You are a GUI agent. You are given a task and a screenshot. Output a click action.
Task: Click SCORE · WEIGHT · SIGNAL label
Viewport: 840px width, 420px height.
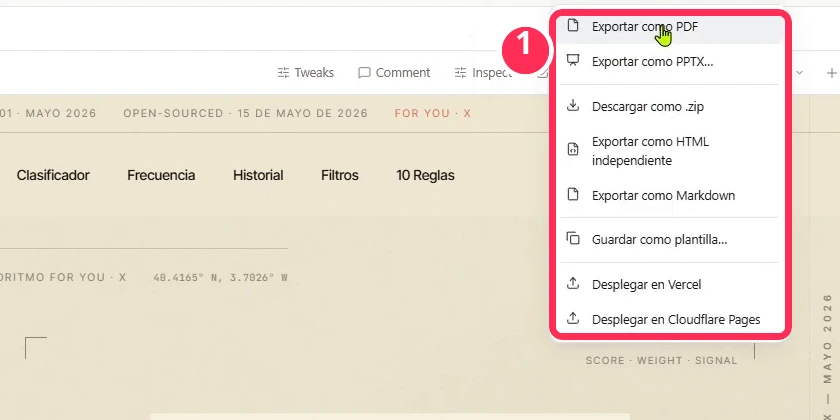click(x=662, y=361)
